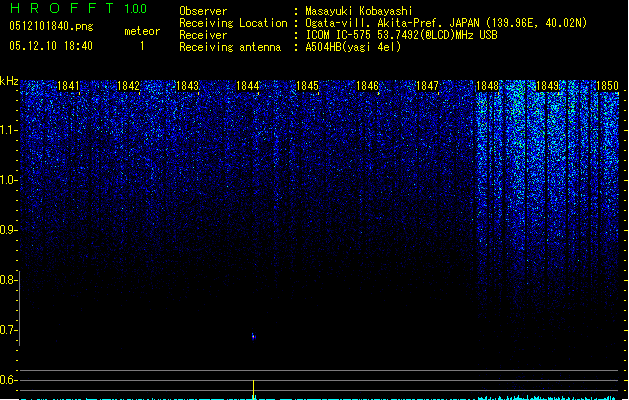Click the 1842 time marker
This screenshot has width=629, height=400.
click(128, 86)
